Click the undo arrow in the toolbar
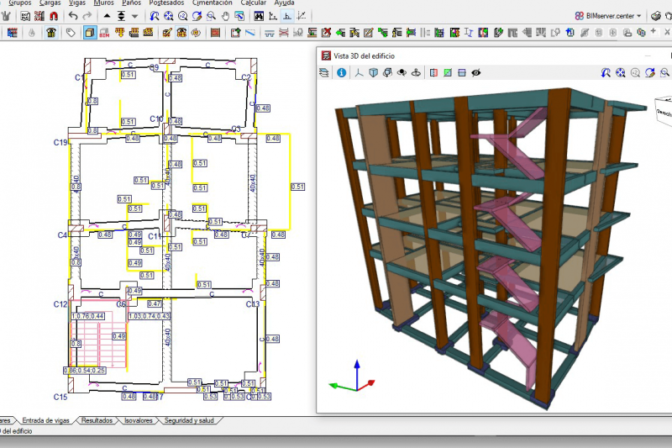The height and width of the screenshot is (448, 672). (x=73, y=17)
